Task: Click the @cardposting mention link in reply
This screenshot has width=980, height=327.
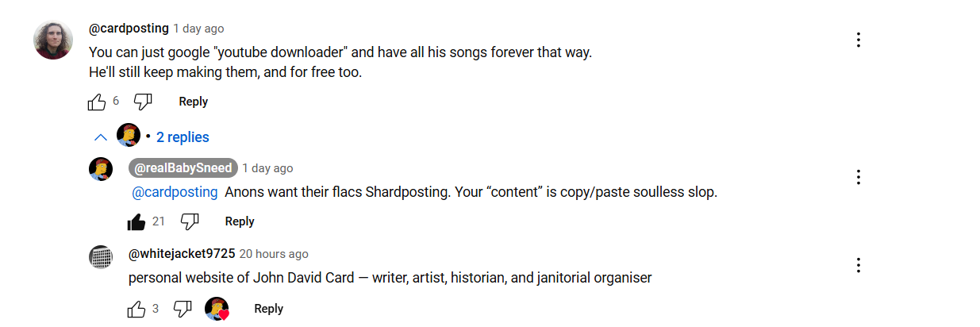Action: [x=175, y=192]
